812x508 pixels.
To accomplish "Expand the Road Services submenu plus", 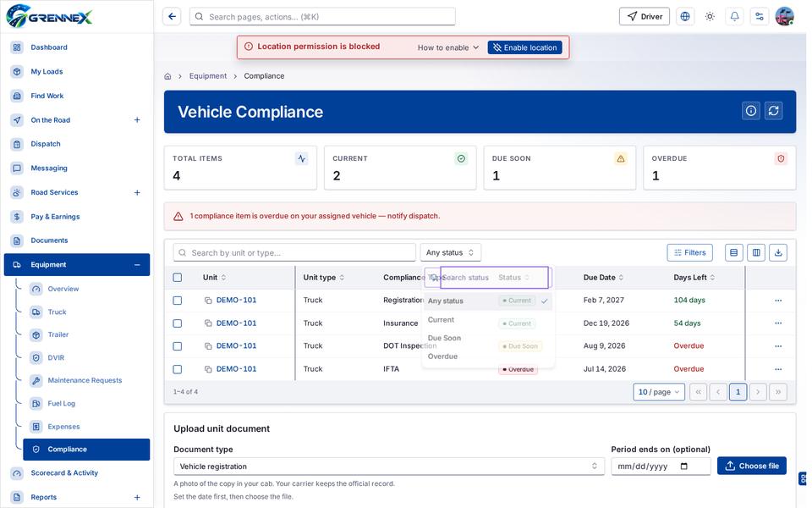I will pyautogui.click(x=137, y=192).
